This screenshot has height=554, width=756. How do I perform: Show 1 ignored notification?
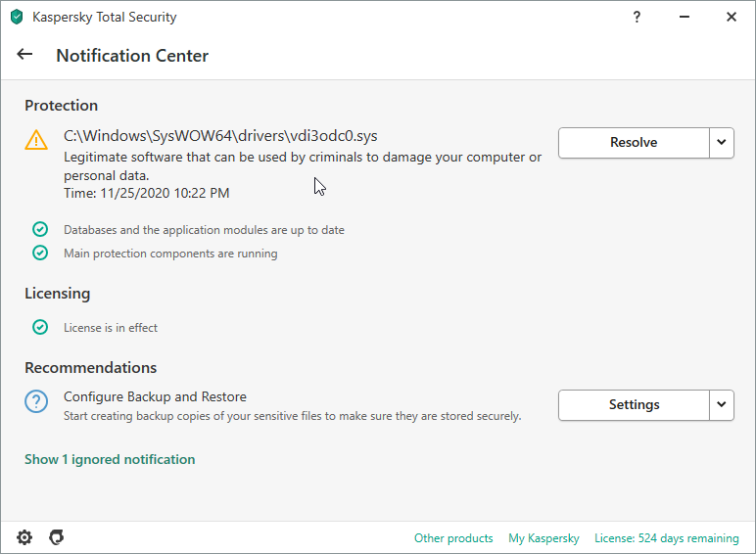(110, 459)
